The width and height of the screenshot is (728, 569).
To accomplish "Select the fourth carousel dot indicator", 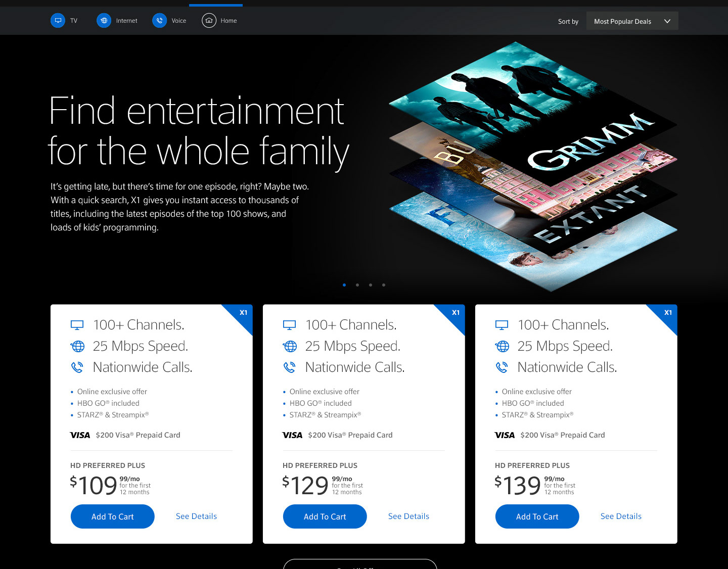I will [x=384, y=285].
